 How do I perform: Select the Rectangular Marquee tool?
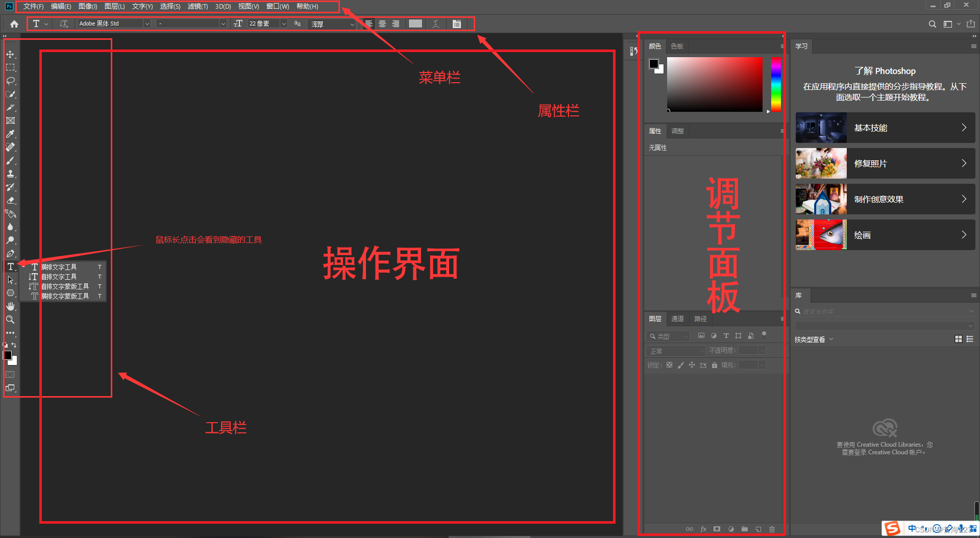(x=10, y=67)
